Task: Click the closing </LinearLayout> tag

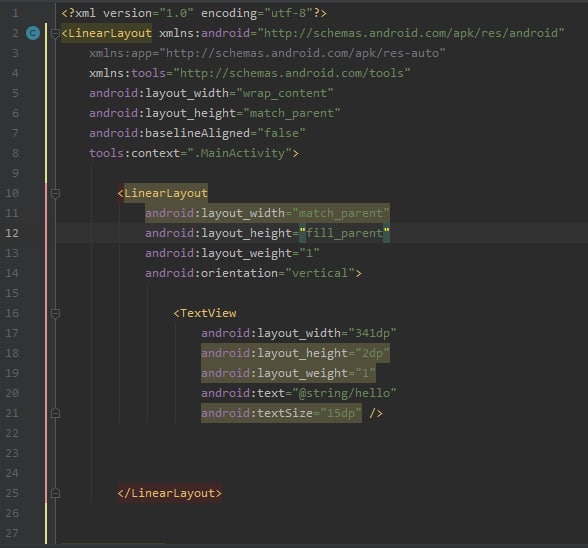Action: [170, 493]
